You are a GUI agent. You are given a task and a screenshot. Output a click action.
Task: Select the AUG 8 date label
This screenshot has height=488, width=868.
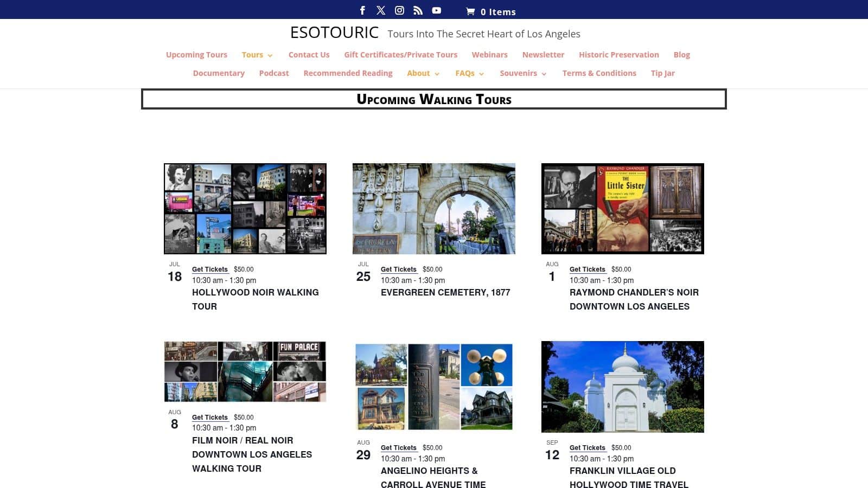click(x=175, y=419)
